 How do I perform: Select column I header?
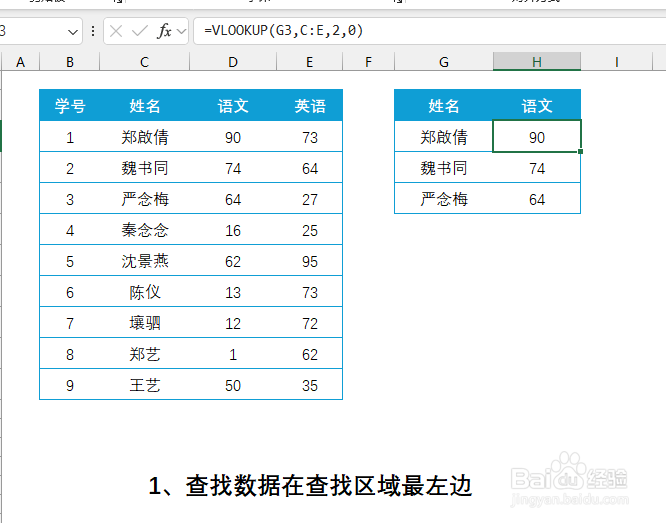[617, 62]
